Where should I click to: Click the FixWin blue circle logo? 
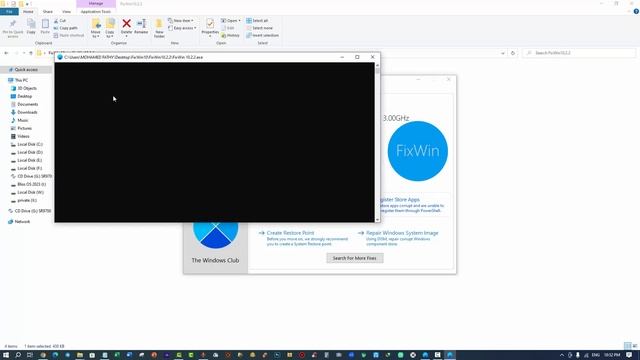pyautogui.click(x=418, y=151)
